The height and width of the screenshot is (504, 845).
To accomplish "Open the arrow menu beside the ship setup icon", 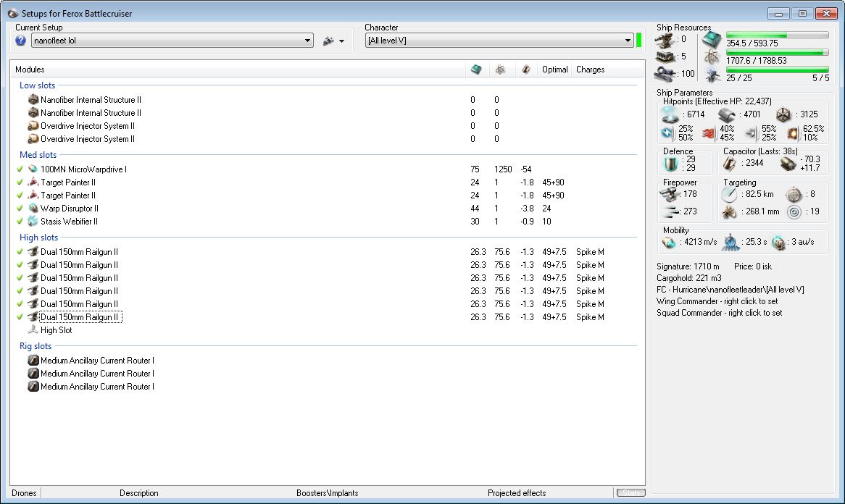I will pyautogui.click(x=341, y=41).
